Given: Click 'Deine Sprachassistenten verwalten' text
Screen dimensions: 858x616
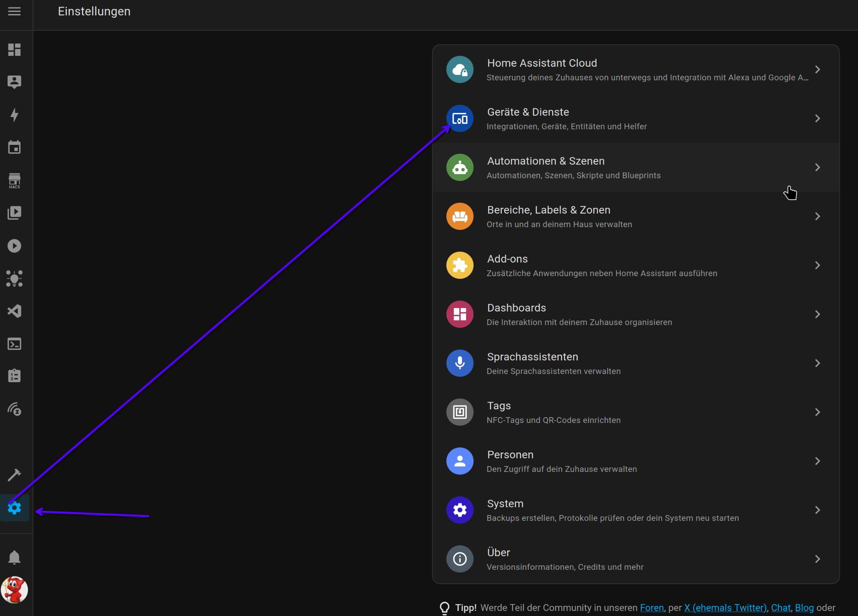Looking at the screenshot, I should click(x=553, y=371).
